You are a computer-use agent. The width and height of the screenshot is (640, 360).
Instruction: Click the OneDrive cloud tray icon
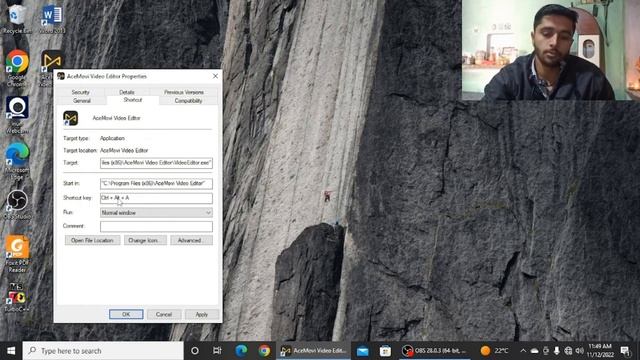tap(534, 351)
